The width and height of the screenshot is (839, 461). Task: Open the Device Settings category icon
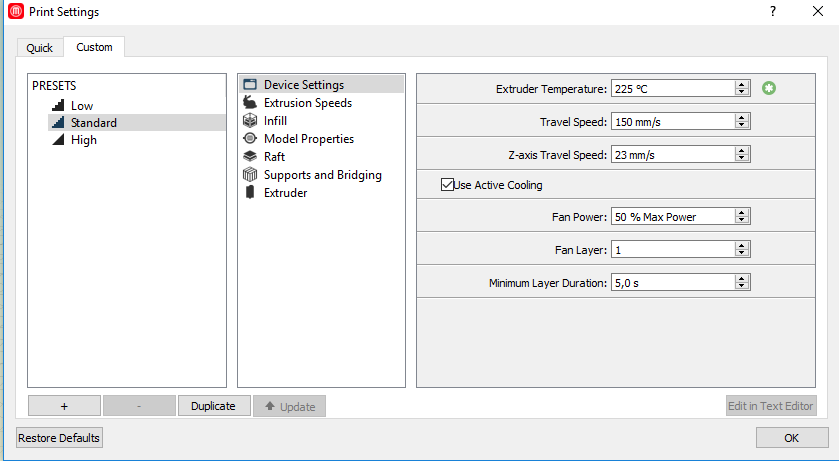(251, 85)
